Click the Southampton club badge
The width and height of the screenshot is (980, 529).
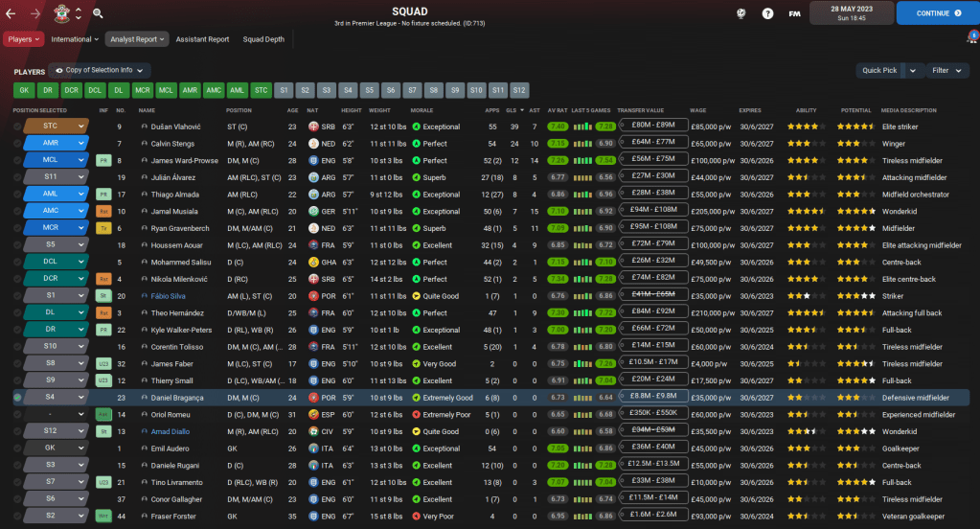[x=61, y=14]
